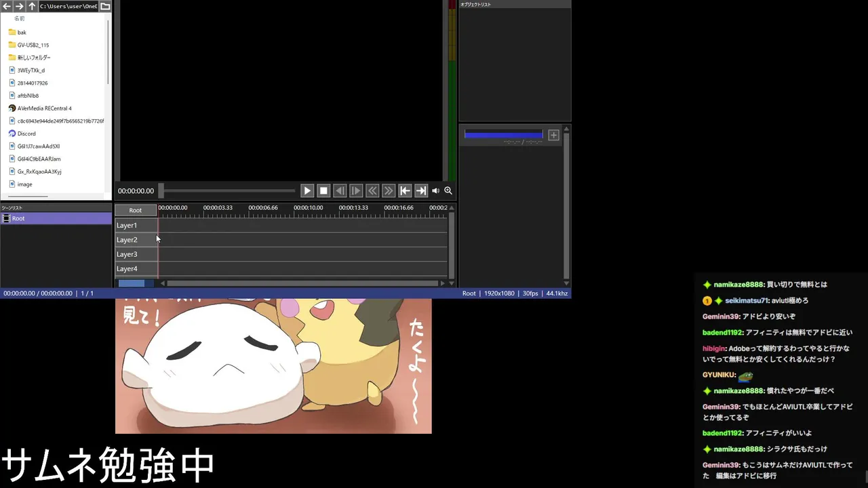868x488 pixels.
Task: Click the double-right fast-forward button
Action: coord(389,191)
